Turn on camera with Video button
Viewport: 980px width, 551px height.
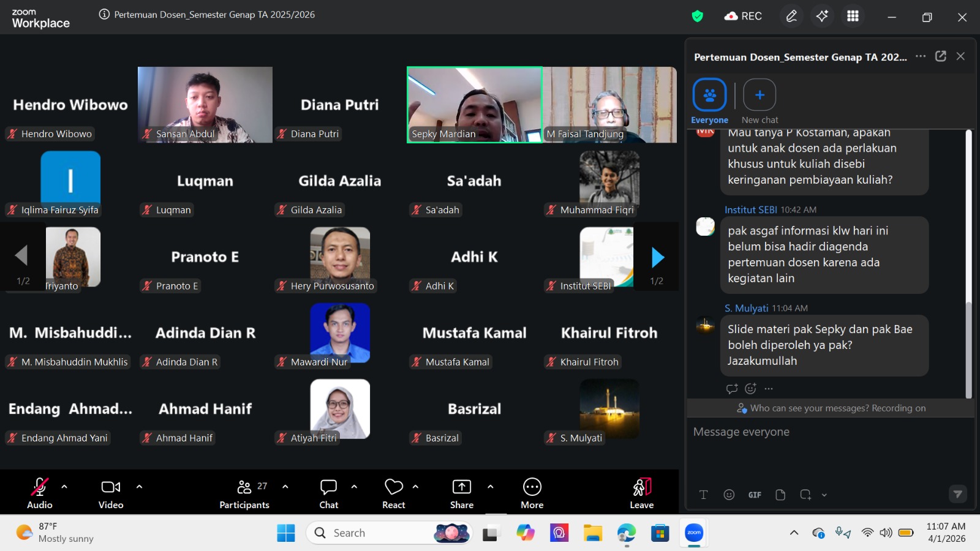[x=111, y=492]
